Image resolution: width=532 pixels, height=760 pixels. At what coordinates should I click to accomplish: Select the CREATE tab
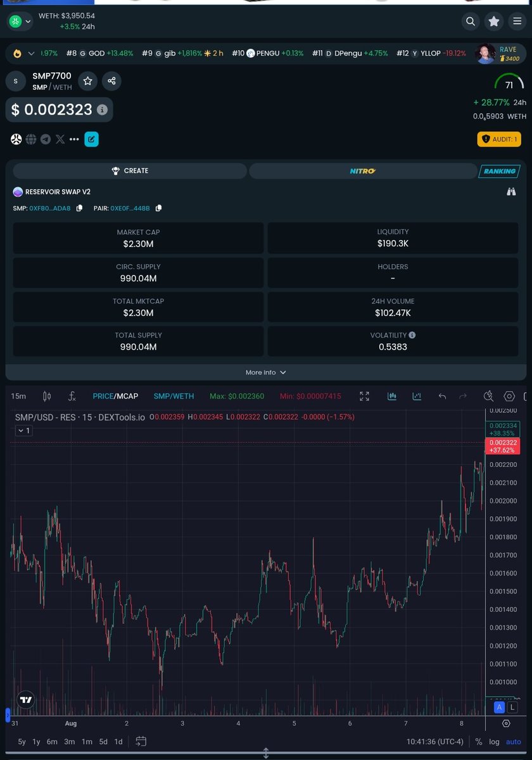point(130,171)
